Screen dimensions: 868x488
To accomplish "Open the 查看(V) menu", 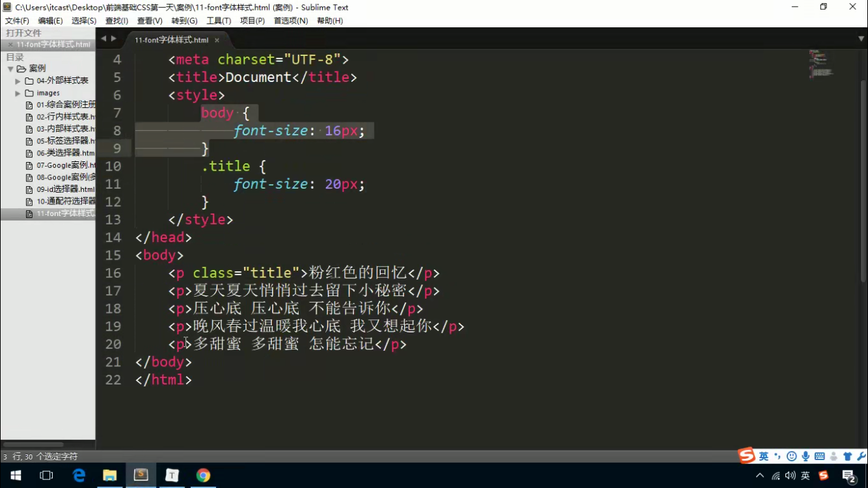I will 150,21.
